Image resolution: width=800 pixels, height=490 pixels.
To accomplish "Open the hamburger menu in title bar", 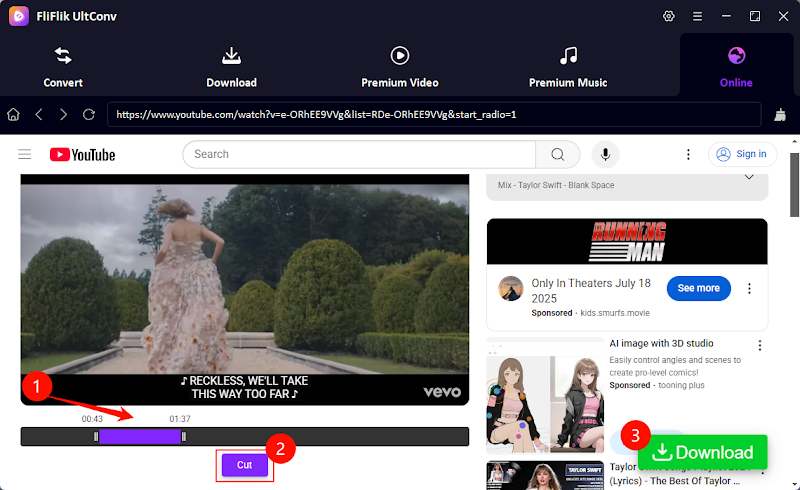I will tap(697, 16).
